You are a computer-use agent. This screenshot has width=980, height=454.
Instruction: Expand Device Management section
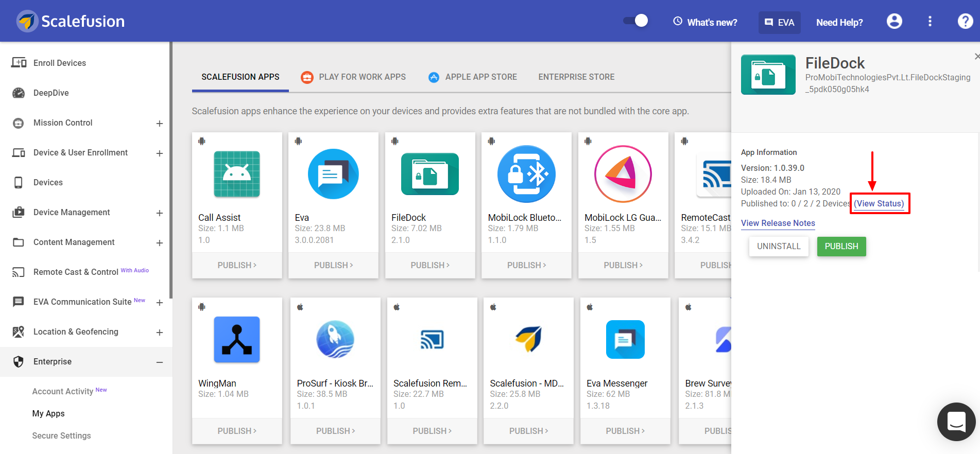[x=160, y=213]
